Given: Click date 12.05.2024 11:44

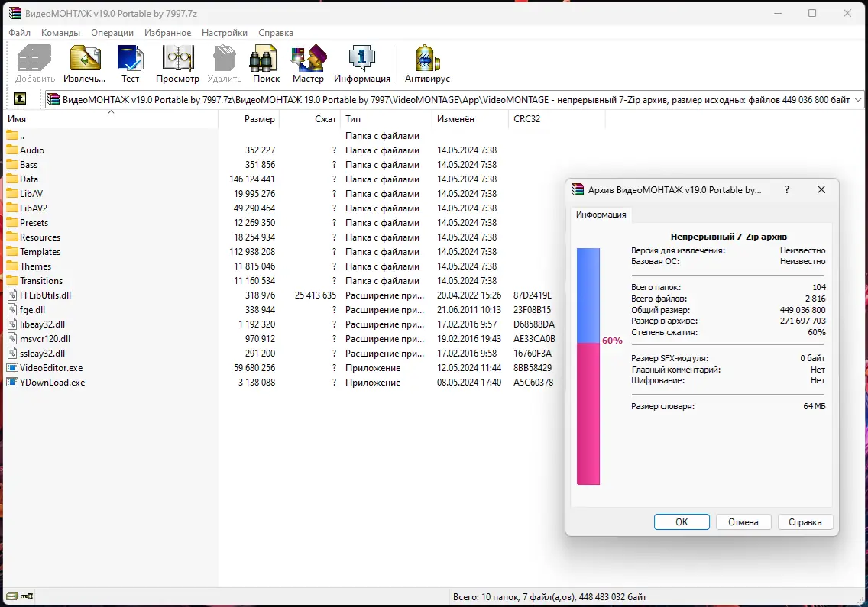Looking at the screenshot, I should click(x=469, y=367).
